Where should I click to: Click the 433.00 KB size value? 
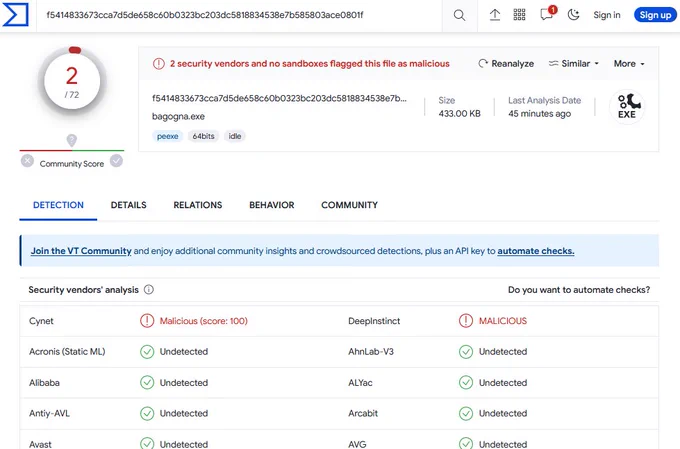pyautogui.click(x=459, y=114)
